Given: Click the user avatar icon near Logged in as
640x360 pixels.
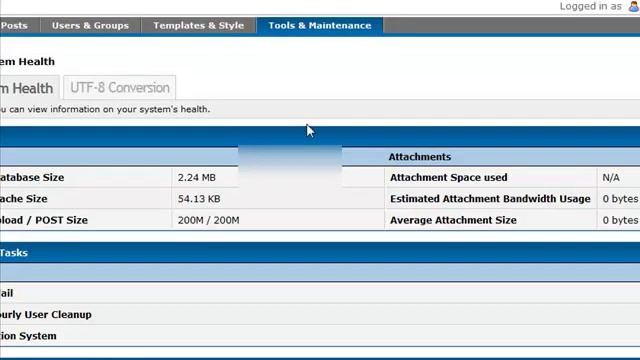Looking at the screenshot, I should pyautogui.click(x=634, y=7).
